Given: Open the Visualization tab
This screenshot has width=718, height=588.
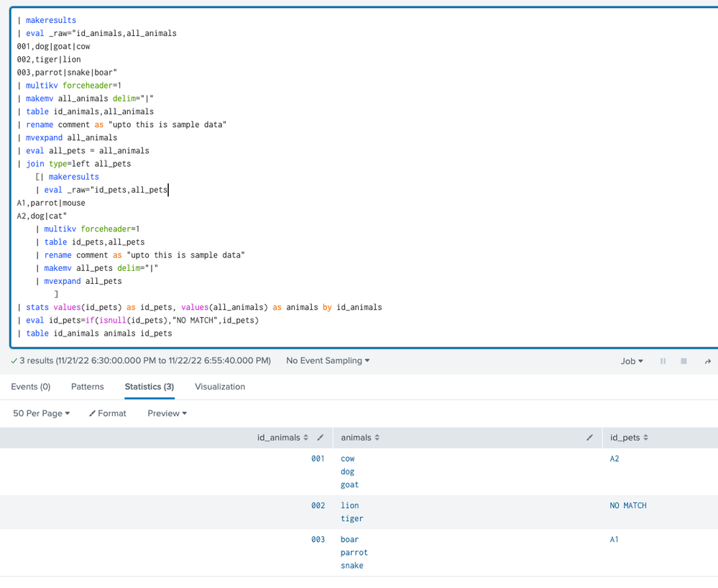Looking at the screenshot, I should (220, 387).
